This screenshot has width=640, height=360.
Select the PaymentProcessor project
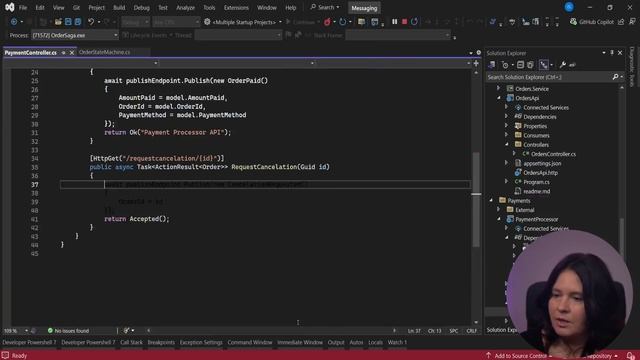(536, 219)
